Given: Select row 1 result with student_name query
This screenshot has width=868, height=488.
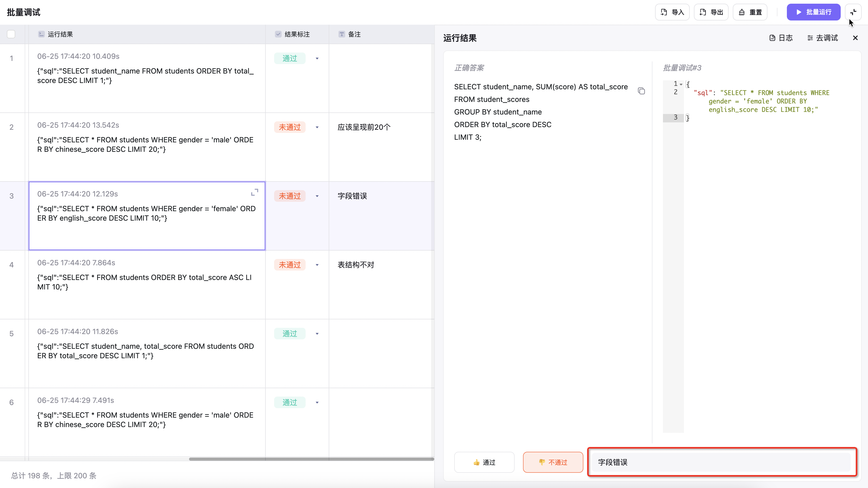Looking at the screenshot, I should 147,78.
